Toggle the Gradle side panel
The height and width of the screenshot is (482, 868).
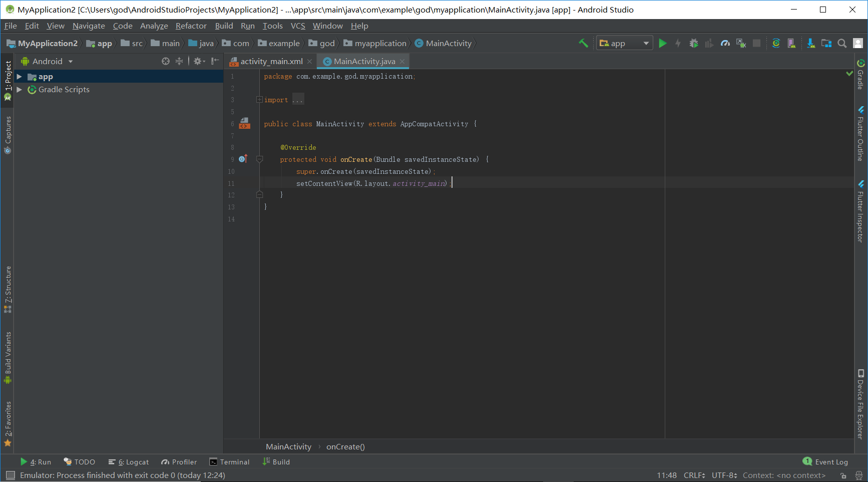click(x=860, y=74)
